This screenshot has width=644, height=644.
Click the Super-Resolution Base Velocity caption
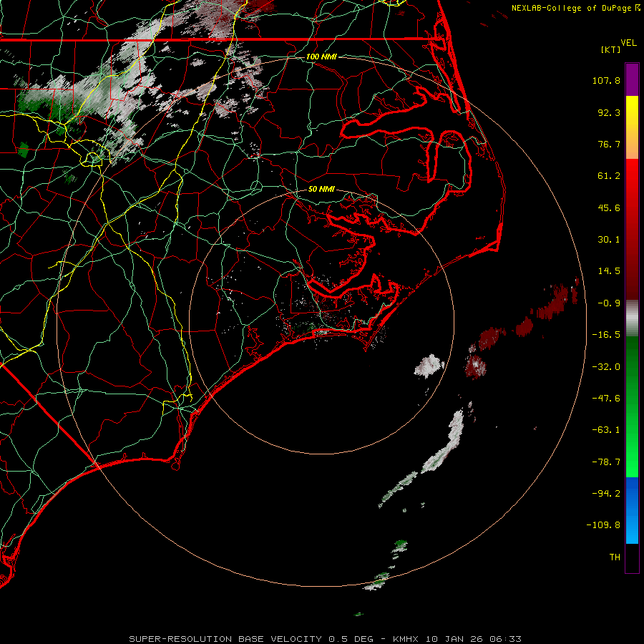click(x=325, y=639)
